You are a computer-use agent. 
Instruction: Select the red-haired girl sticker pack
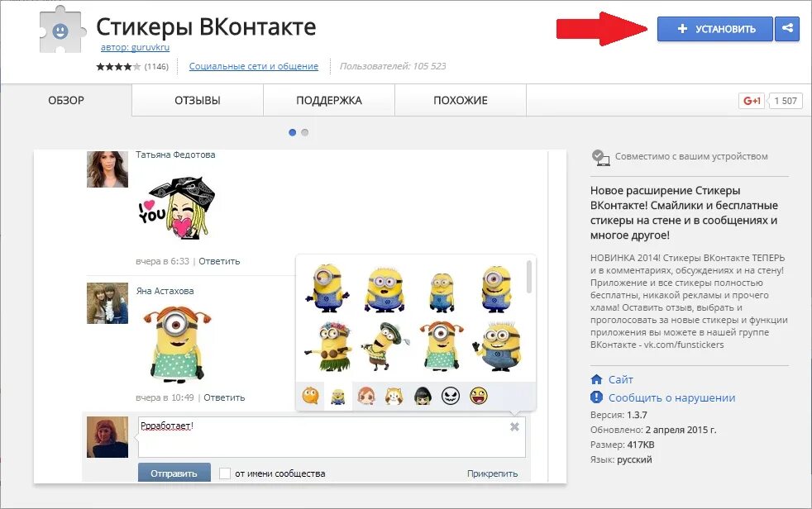(366, 397)
